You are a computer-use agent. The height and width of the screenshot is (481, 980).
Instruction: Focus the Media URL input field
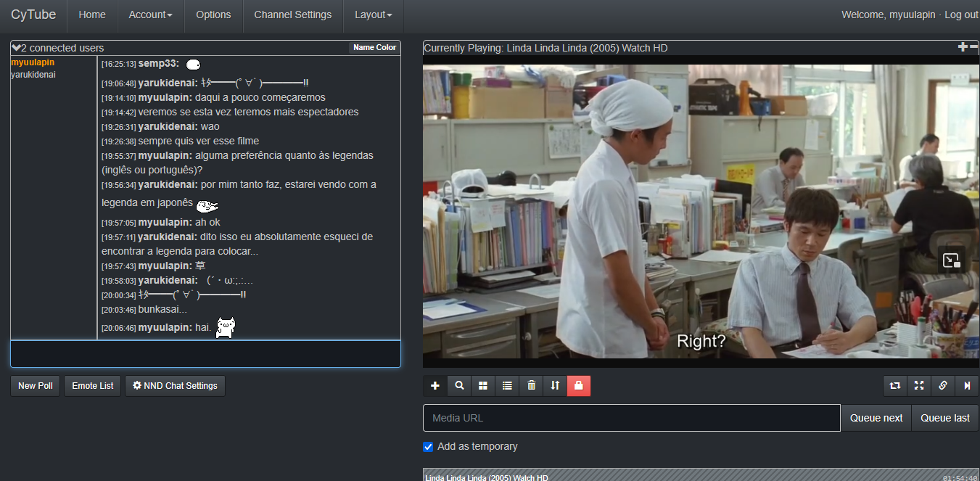(631, 418)
